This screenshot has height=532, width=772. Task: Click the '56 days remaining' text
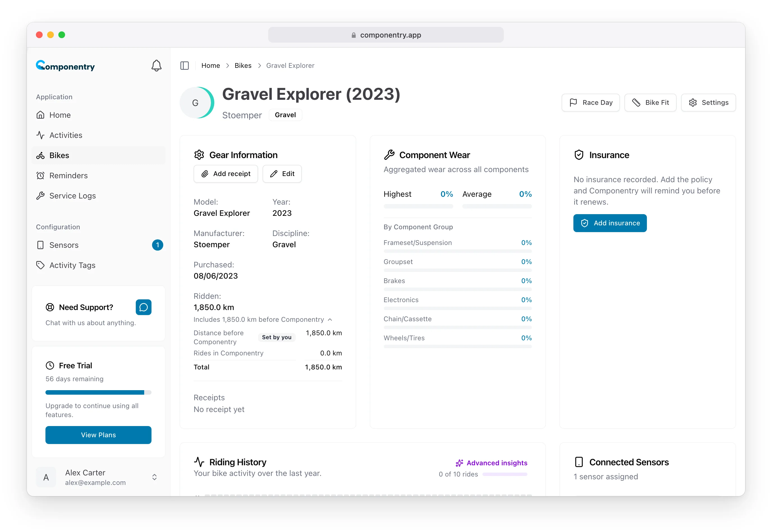tap(74, 379)
